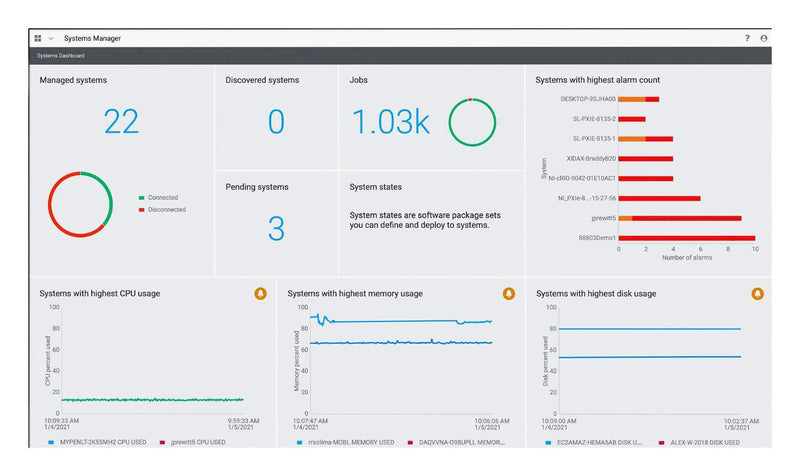Click the managed systems connection donut chart
Screen dimensions: 800x476
80,204
